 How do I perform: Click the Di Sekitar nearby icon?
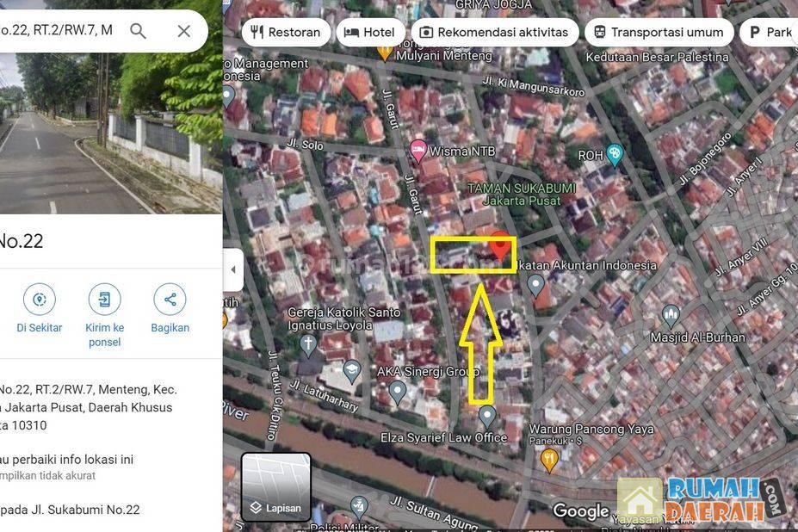pyautogui.click(x=39, y=300)
